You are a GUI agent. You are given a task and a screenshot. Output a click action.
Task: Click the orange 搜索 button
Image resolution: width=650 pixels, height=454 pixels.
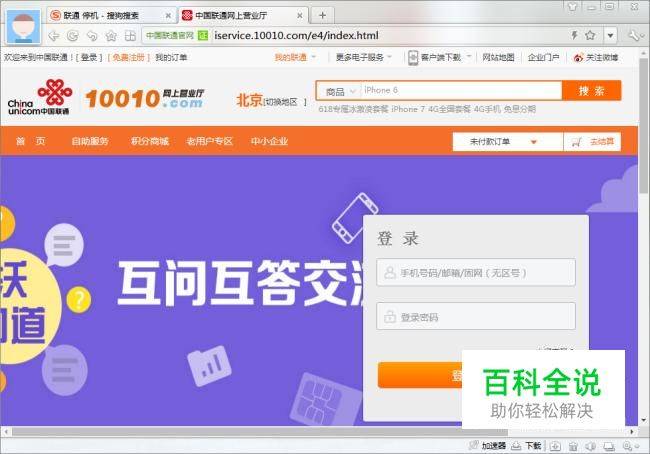pyautogui.click(x=592, y=90)
